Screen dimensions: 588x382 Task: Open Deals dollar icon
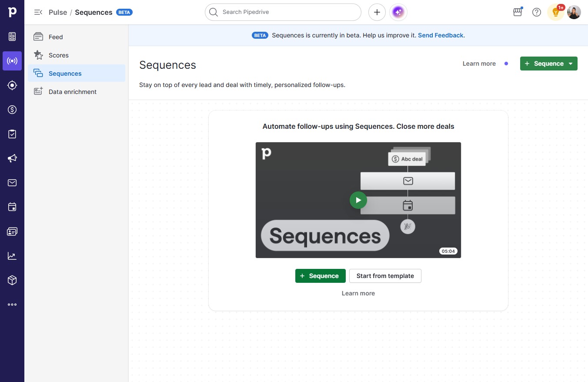[x=12, y=110]
